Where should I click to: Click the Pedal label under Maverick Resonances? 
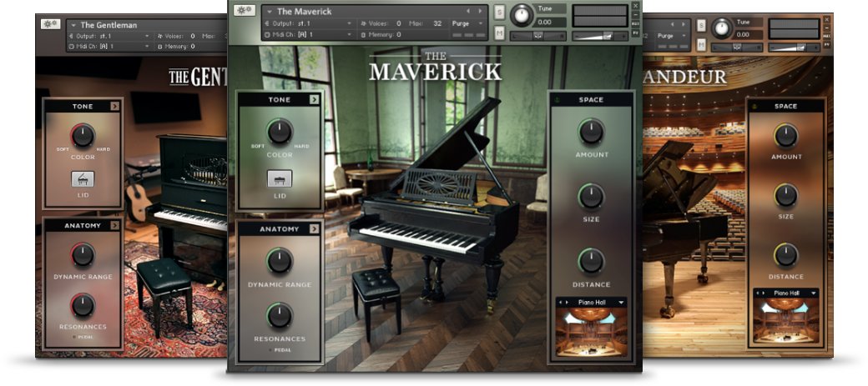tap(280, 350)
